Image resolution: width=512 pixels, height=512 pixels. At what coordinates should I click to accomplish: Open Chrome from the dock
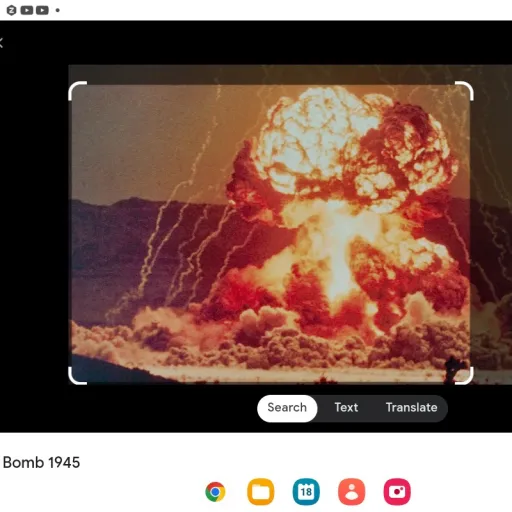(x=215, y=492)
